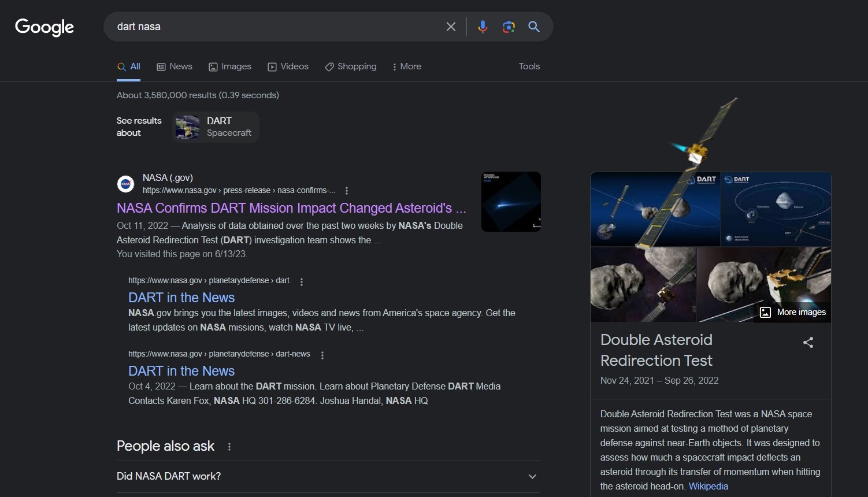Open the More search categories dropdown

[x=406, y=66]
